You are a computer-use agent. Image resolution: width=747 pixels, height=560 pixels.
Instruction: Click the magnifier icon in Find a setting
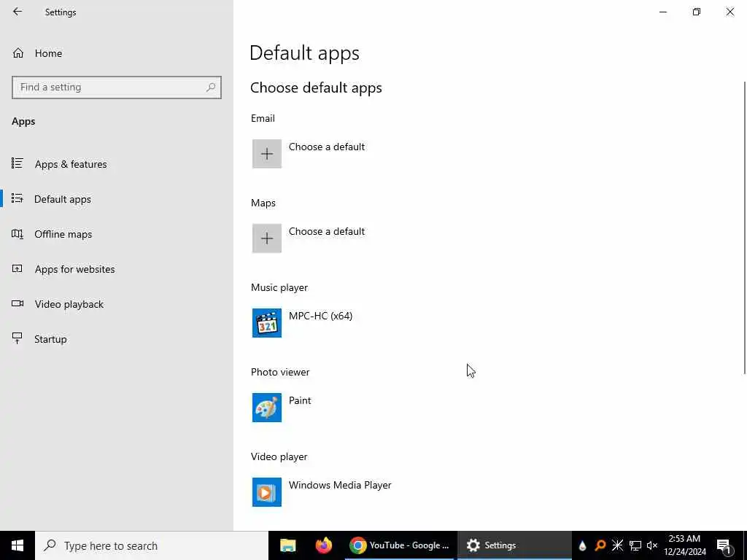pos(211,87)
